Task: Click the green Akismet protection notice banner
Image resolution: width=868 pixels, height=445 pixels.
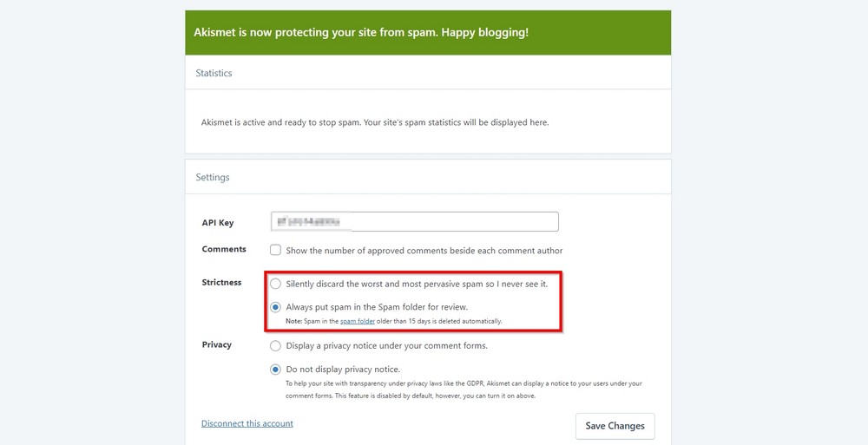Action: click(428, 32)
